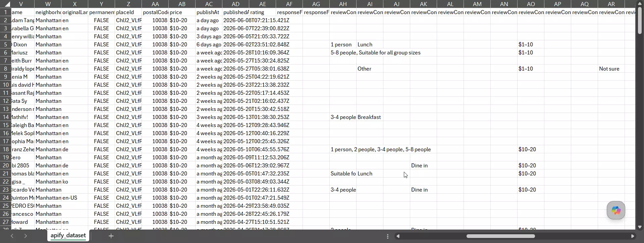Select the '3-4 people' cell in row 23
Viewport: 644px width, 243px height.
(343, 190)
